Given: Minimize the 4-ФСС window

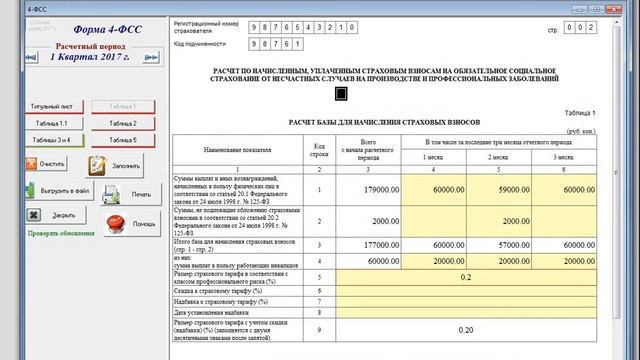Looking at the screenshot, I should (x=579, y=9).
